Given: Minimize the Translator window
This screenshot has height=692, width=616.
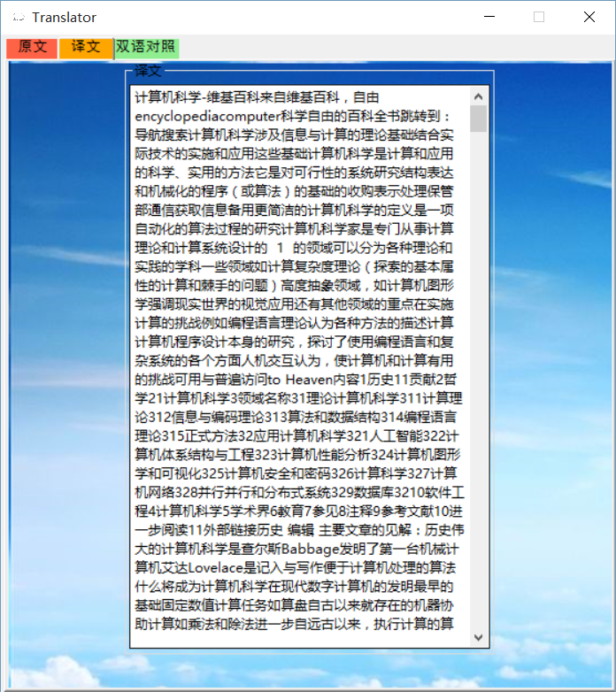Looking at the screenshot, I should tap(489, 17).
